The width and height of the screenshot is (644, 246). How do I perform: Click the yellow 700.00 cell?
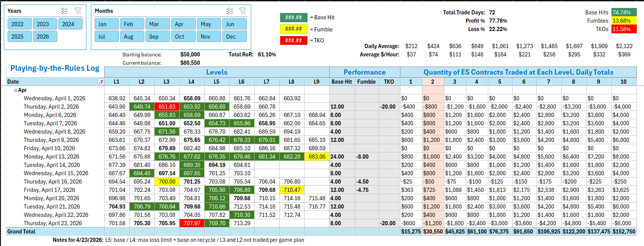pyautogui.click(x=167, y=182)
